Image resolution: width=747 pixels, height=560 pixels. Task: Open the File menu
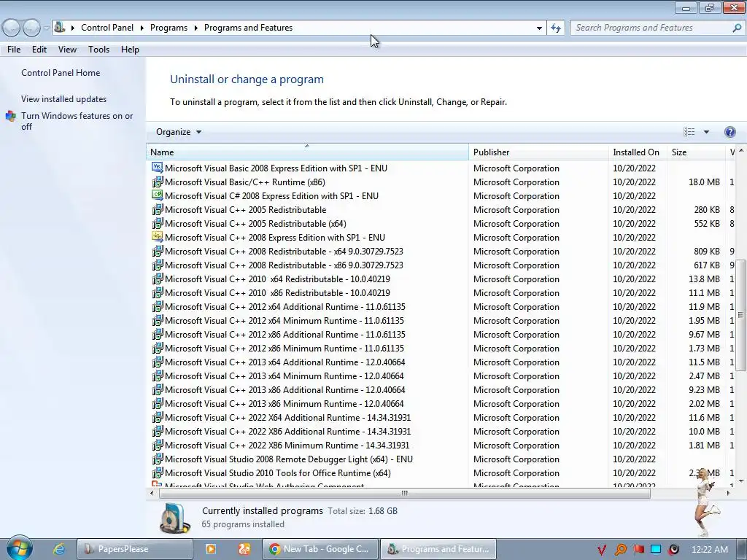(14, 50)
